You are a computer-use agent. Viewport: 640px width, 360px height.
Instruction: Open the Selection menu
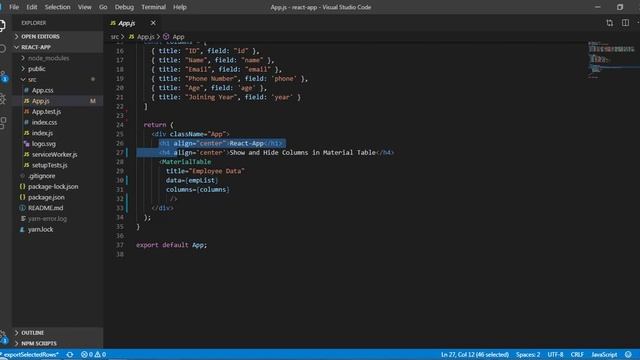[x=58, y=7]
